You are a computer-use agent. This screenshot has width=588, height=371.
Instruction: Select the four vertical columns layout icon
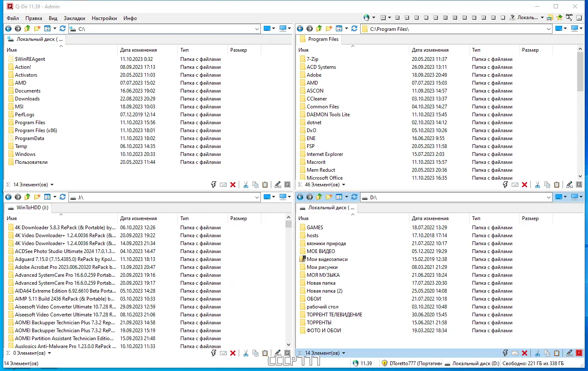pyautogui.click(x=445, y=18)
